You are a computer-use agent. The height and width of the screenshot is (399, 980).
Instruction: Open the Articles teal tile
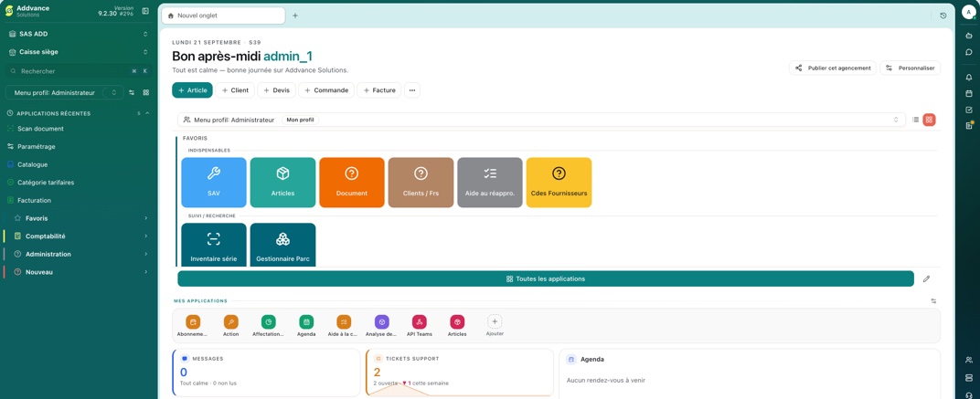click(282, 183)
